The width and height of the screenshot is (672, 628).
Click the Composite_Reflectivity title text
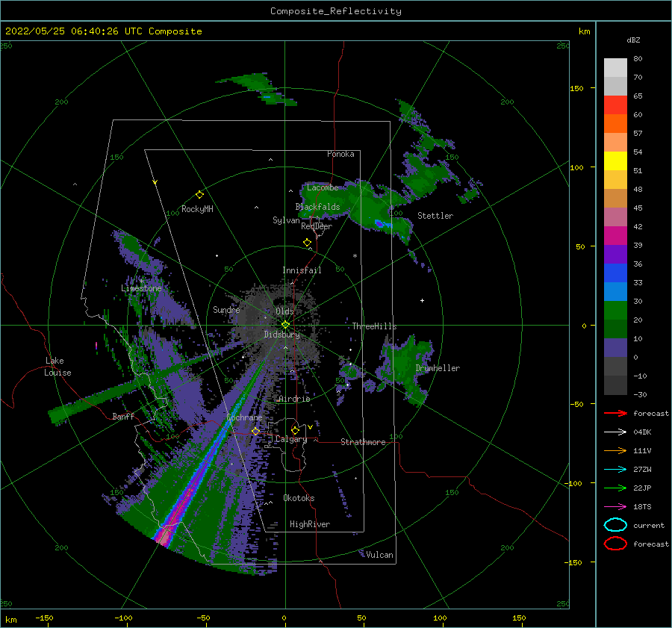[x=336, y=11]
